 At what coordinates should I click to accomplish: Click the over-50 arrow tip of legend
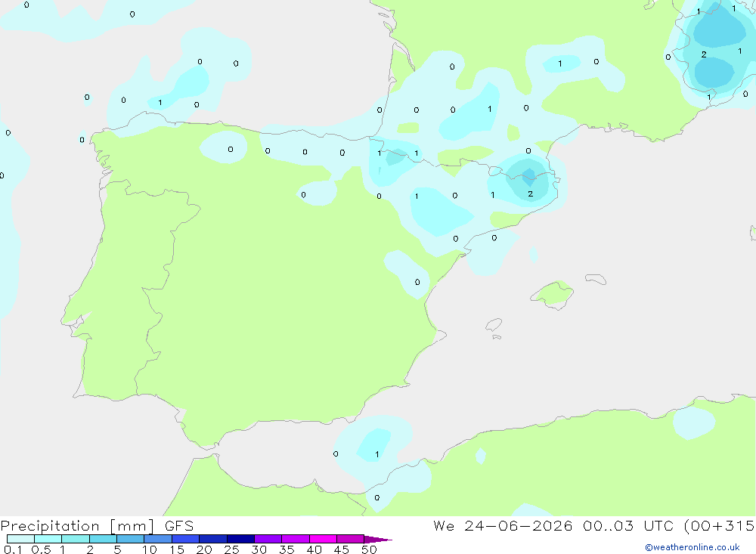(378, 540)
